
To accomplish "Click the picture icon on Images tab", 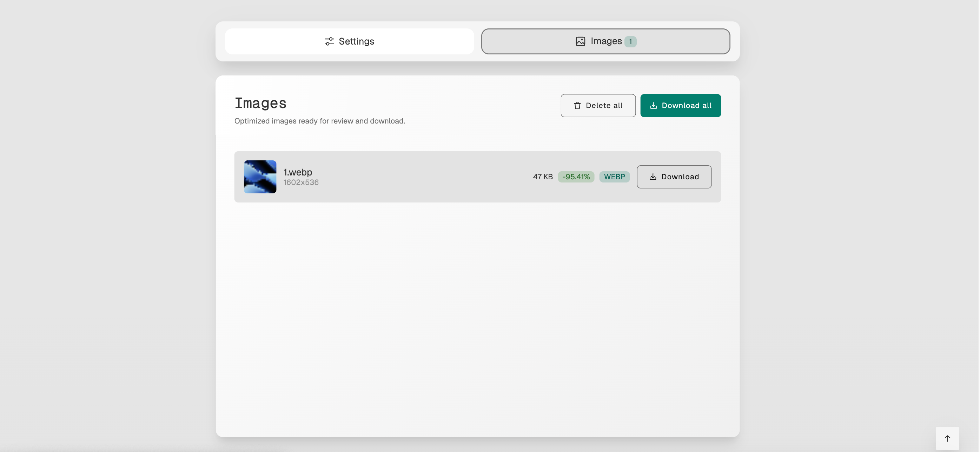I will (580, 41).
